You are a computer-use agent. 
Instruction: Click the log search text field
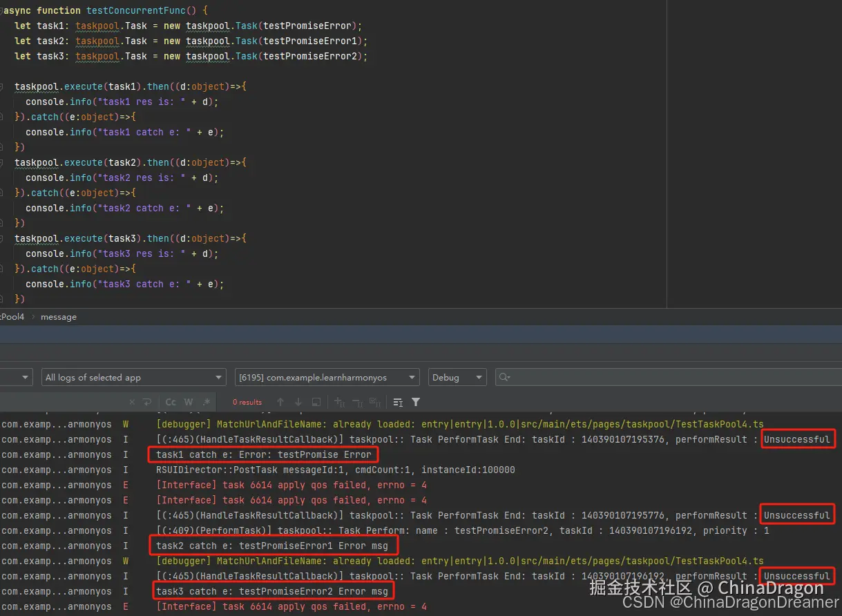tap(62, 402)
